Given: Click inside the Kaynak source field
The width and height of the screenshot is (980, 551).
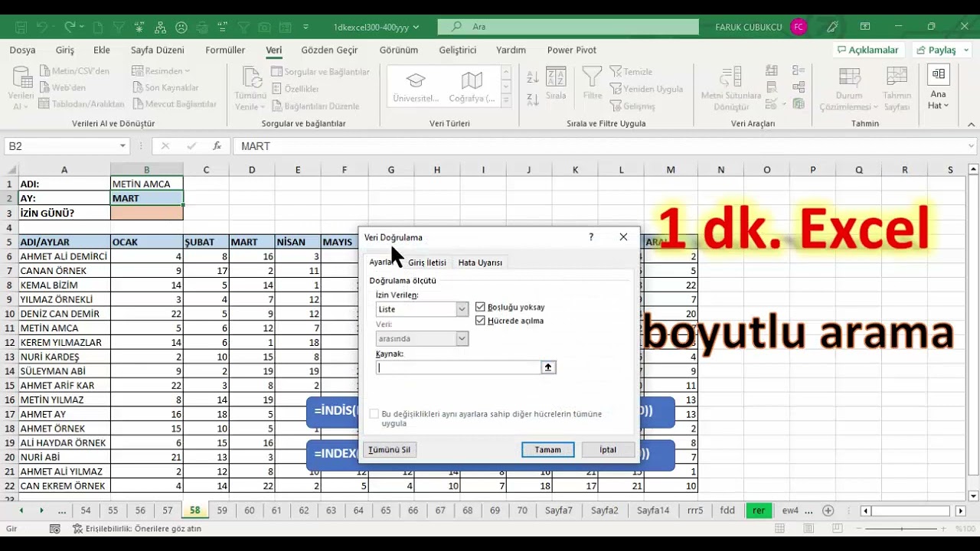Looking at the screenshot, I should coord(459,367).
